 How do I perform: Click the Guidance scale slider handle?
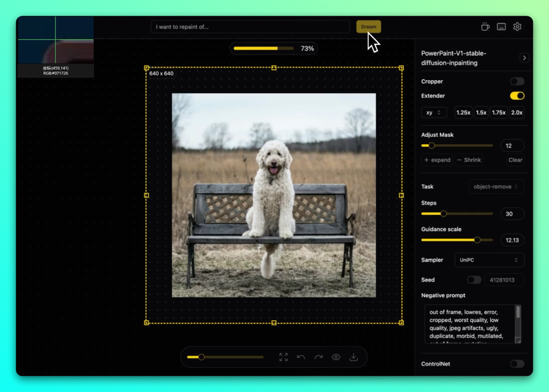tap(477, 240)
